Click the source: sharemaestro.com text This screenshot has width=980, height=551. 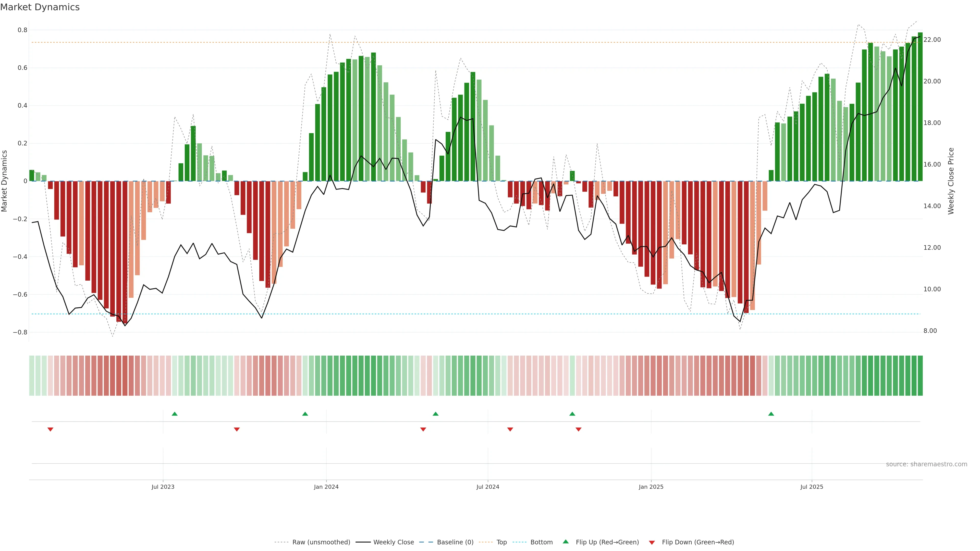[x=926, y=464]
